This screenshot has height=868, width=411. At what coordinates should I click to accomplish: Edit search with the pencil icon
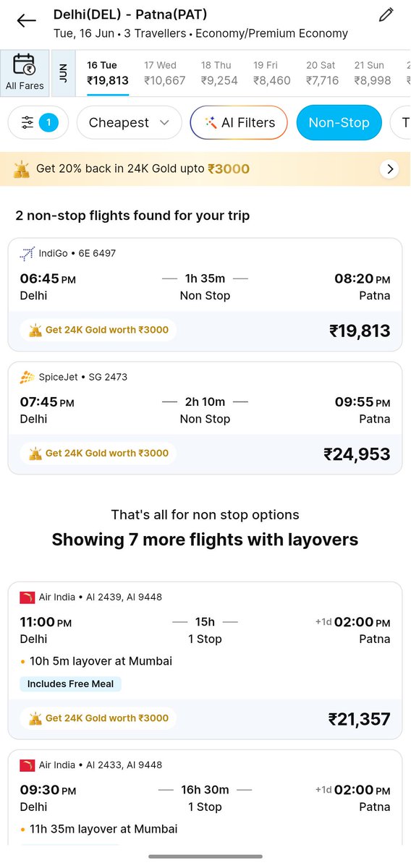point(386,15)
